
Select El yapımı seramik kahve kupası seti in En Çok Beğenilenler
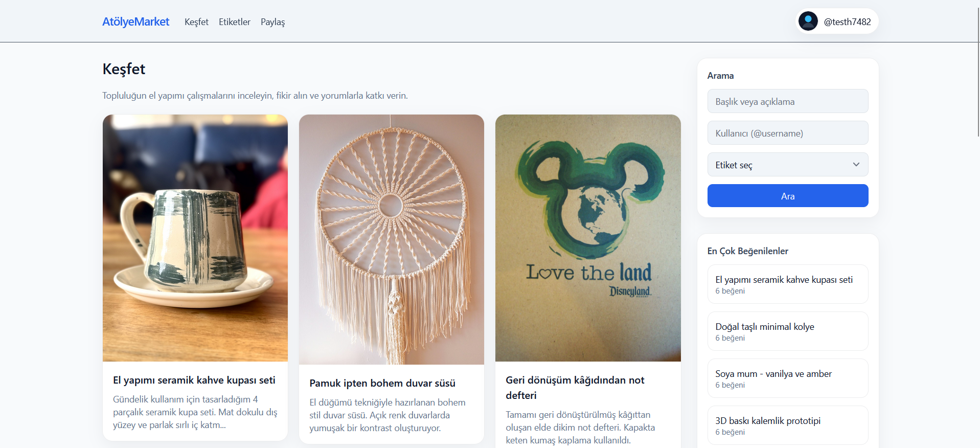pyautogui.click(x=788, y=284)
